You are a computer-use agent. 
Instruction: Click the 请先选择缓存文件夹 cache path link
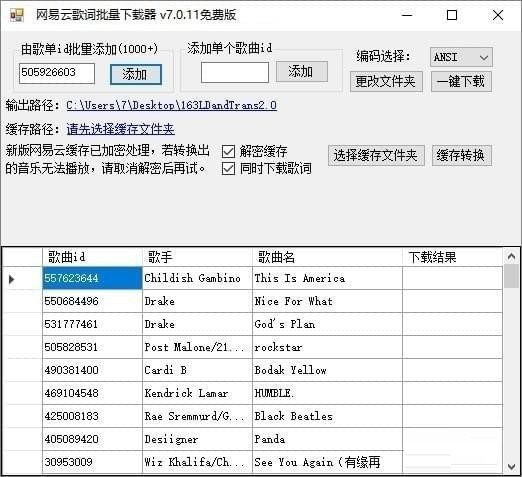pyautogui.click(x=120, y=129)
